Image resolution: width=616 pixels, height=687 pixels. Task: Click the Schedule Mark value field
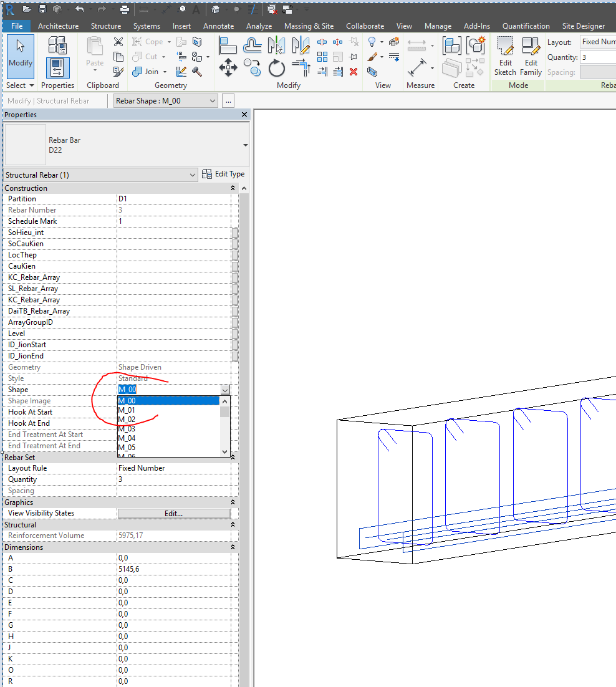174,221
